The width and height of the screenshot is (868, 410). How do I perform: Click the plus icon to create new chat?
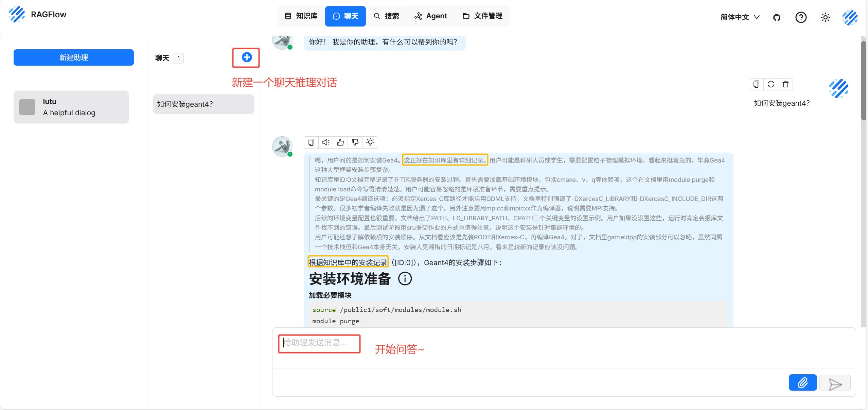point(247,57)
